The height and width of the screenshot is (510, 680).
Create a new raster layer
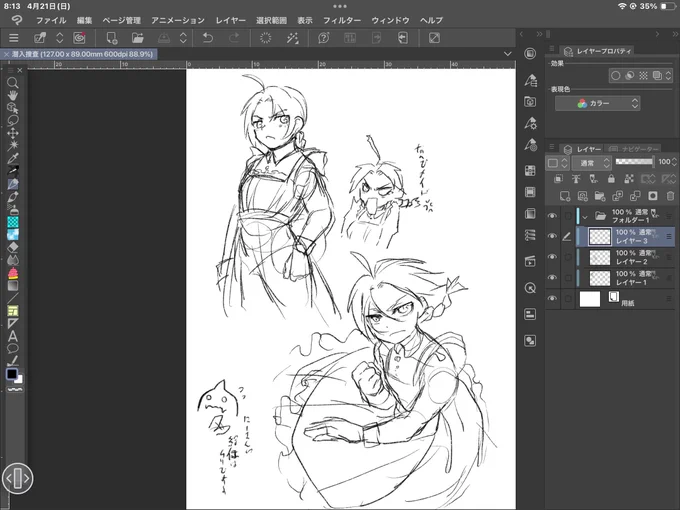565,196
